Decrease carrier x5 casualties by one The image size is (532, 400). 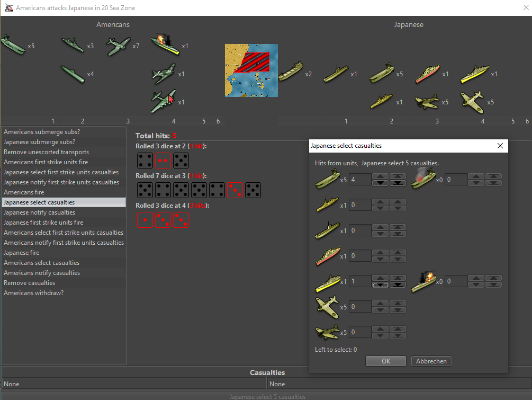(380, 183)
